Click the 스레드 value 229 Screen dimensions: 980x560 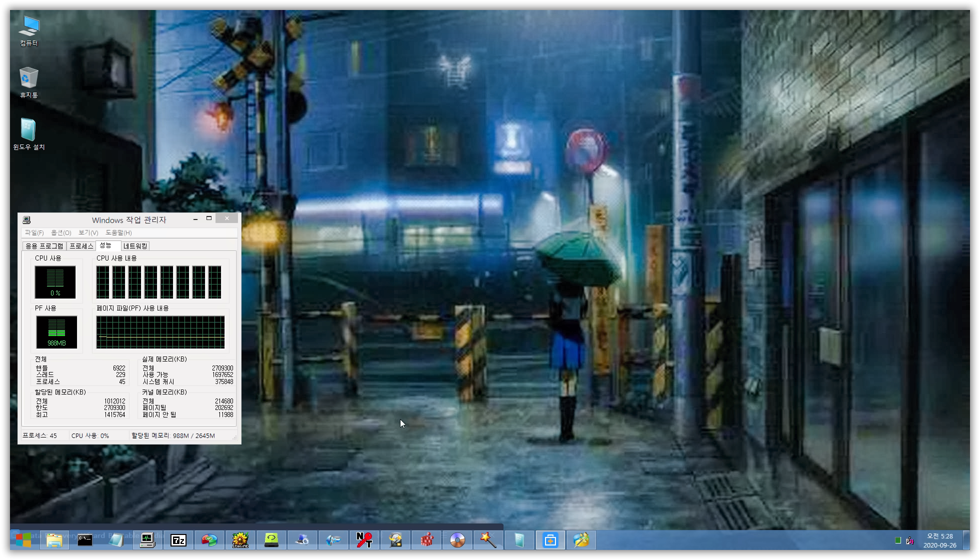[120, 374]
